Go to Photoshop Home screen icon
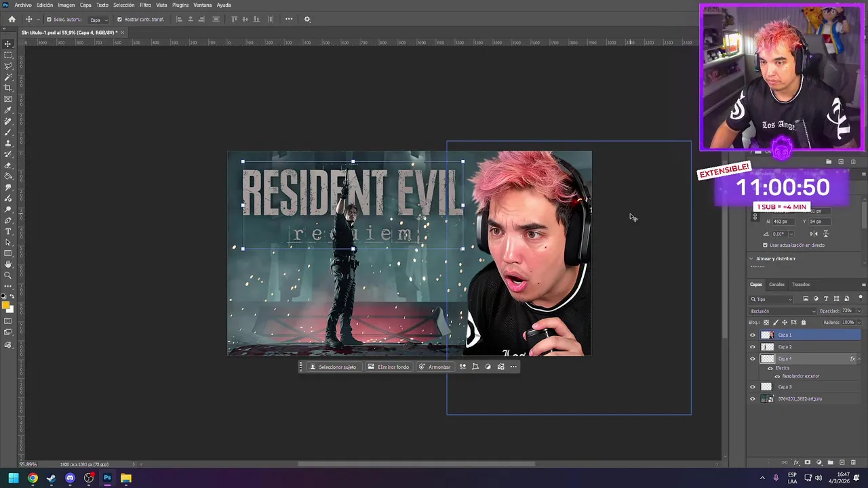This screenshot has width=868, height=488. click(x=12, y=19)
